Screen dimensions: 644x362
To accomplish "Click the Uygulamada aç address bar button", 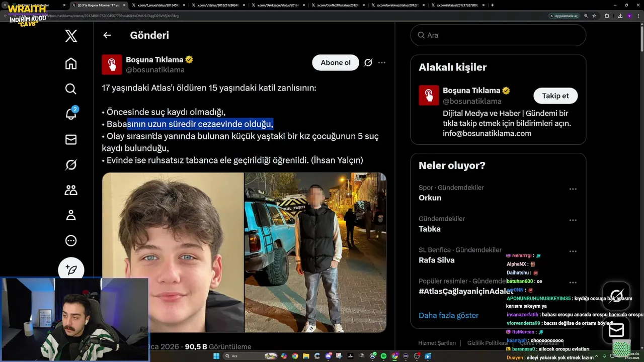I will pyautogui.click(x=564, y=16).
